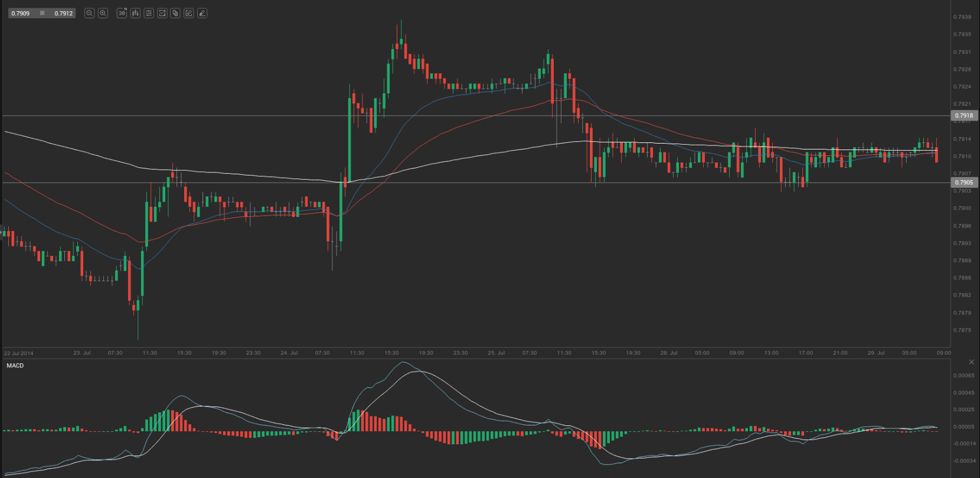Select the 0.7905 price level label
Screen dimensions: 980x478
[963, 183]
